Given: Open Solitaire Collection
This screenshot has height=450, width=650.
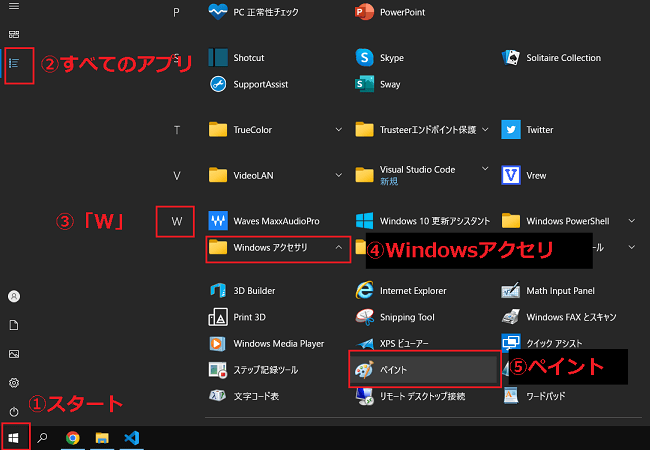Looking at the screenshot, I should 551,58.
